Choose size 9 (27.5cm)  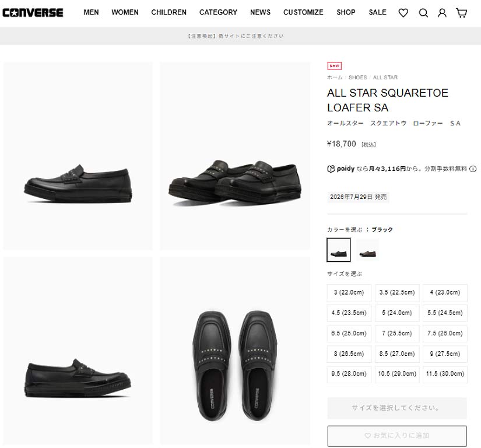445,354
